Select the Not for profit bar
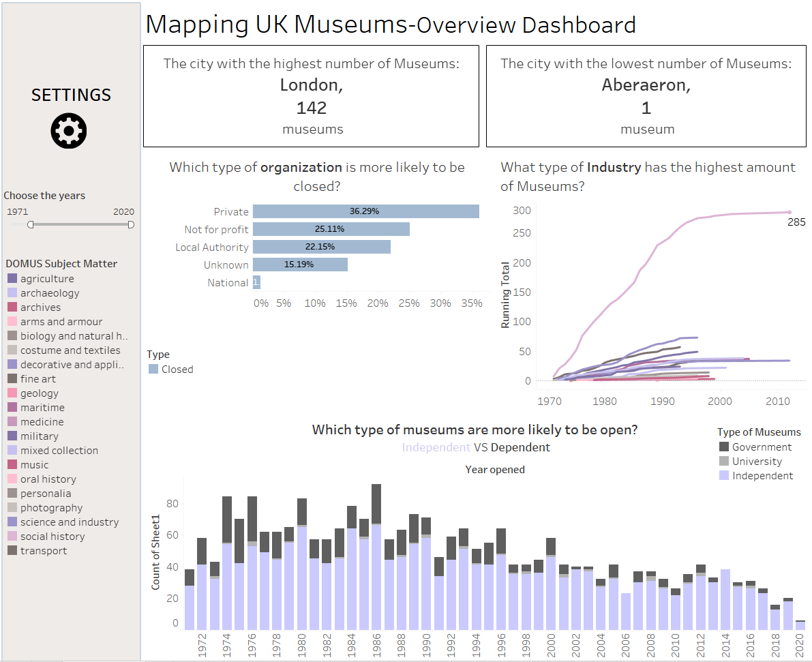Image resolution: width=812 pixels, height=662 pixels. click(x=331, y=229)
